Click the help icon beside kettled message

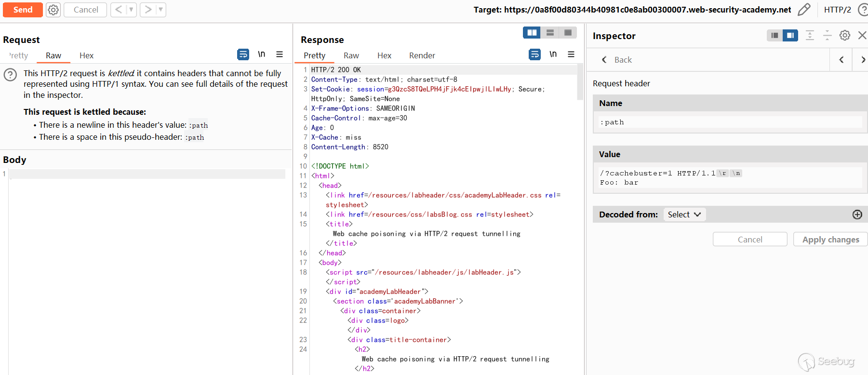(10, 75)
